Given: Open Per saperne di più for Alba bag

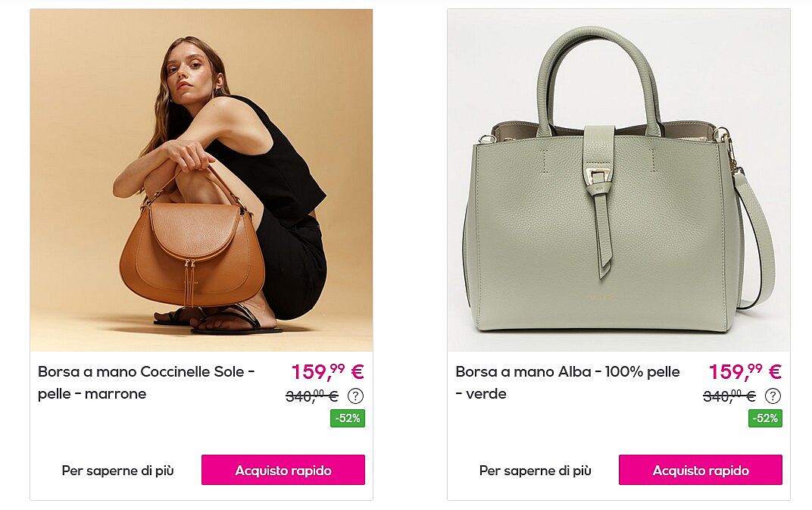Looking at the screenshot, I should 535,471.
